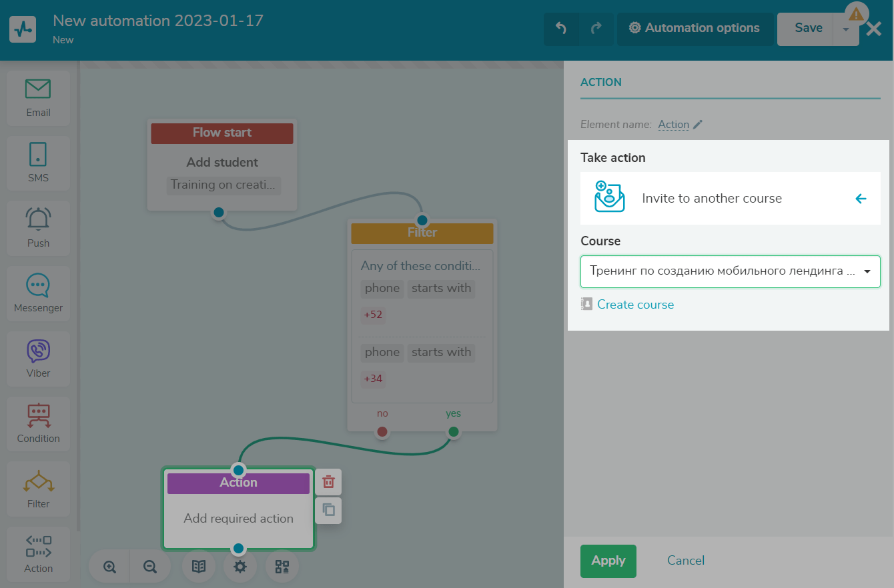894x588 pixels.
Task: Duplicate the Action block with copy icon
Action: pos(328,510)
